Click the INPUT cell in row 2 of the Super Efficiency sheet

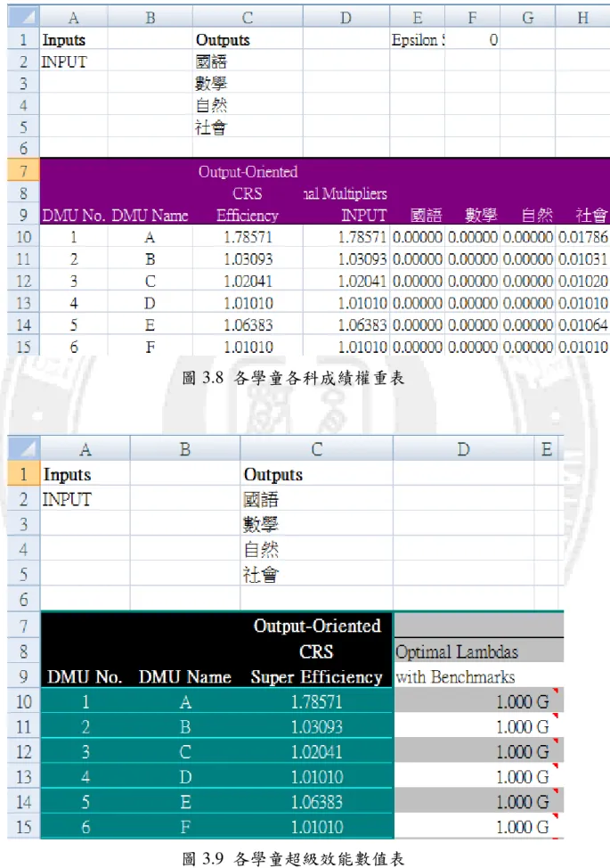coord(85,499)
